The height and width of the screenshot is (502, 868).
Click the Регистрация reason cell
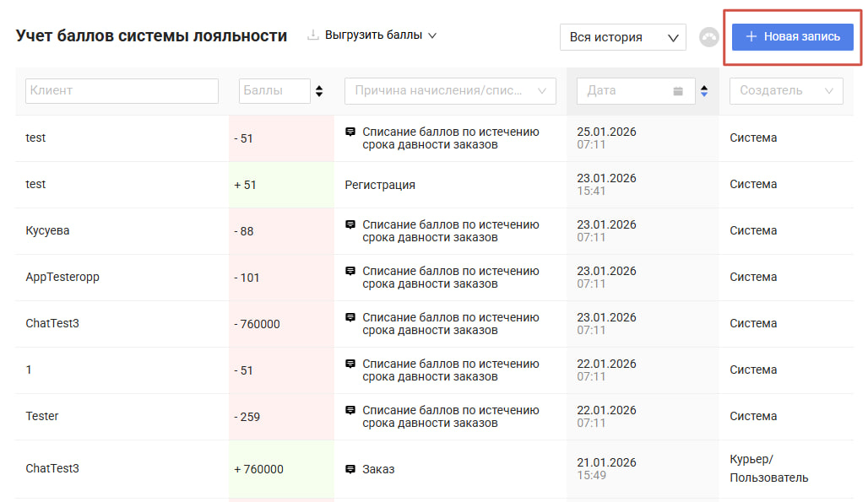(380, 185)
